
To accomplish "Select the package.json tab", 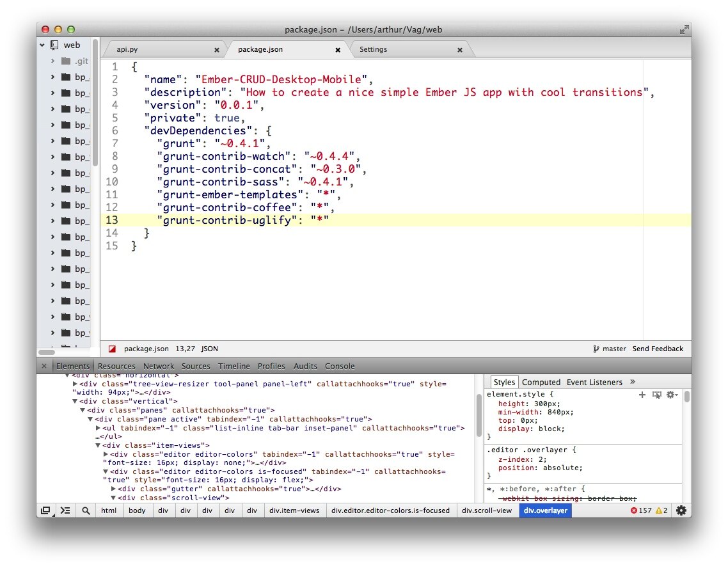I will click(260, 49).
